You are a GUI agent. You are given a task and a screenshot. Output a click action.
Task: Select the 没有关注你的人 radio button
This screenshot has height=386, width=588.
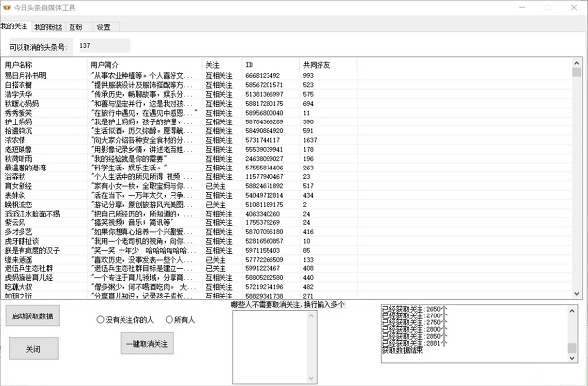124,320
